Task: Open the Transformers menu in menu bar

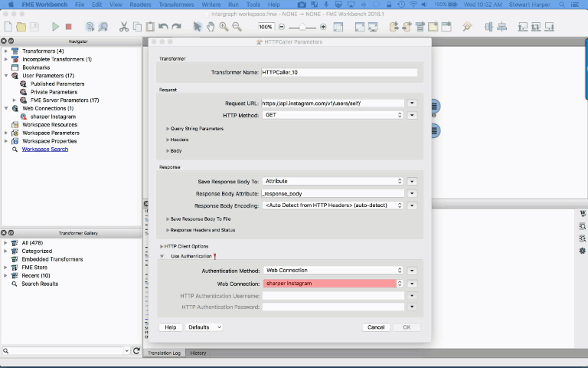Action: [x=177, y=5]
